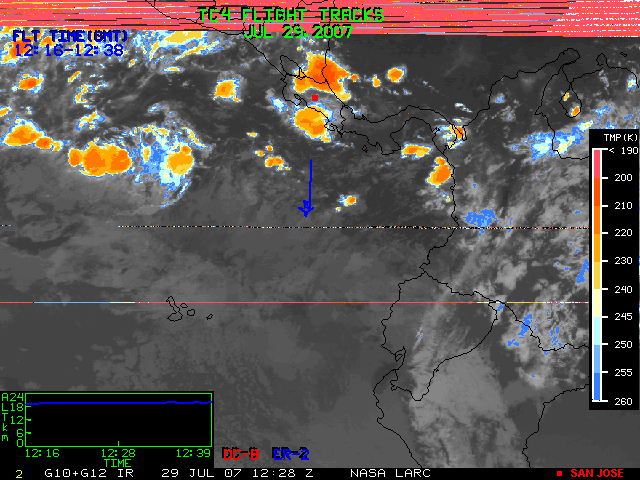Click the TC4 FLIGHT TRACKS title
Screen dimensions: 640x480
290,14
